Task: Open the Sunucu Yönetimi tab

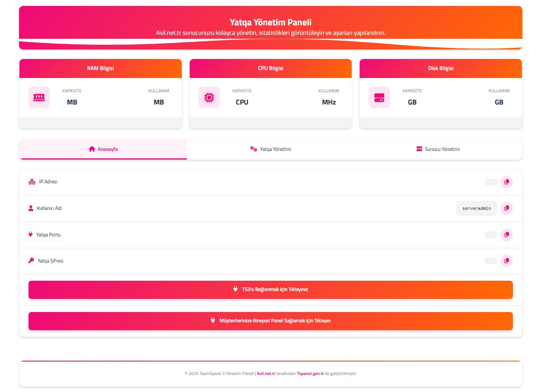Action: pyautogui.click(x=438, y=149)
